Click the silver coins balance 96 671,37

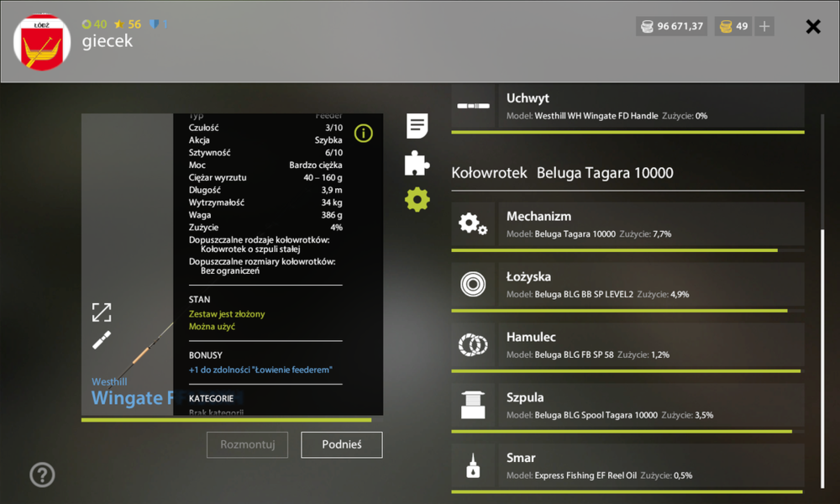pyautogui.click(x=672, y=26)
